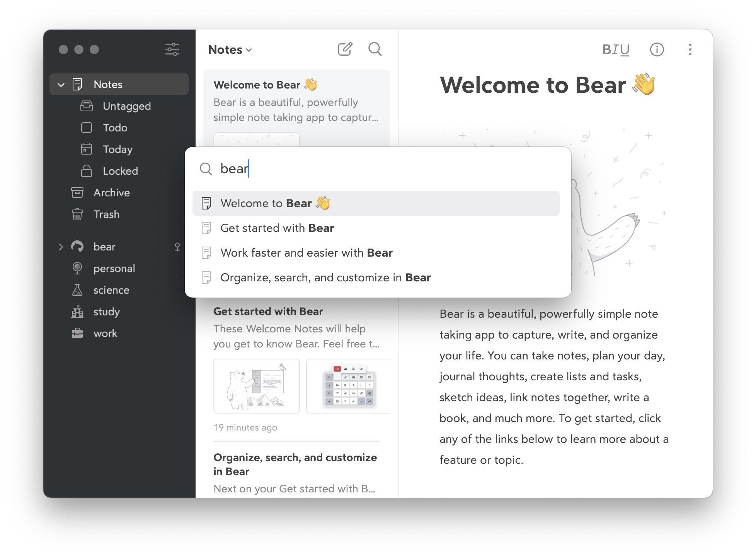
Task: Select the Todo checkbox filter in the sidebar
Action: tap(115, 128)
